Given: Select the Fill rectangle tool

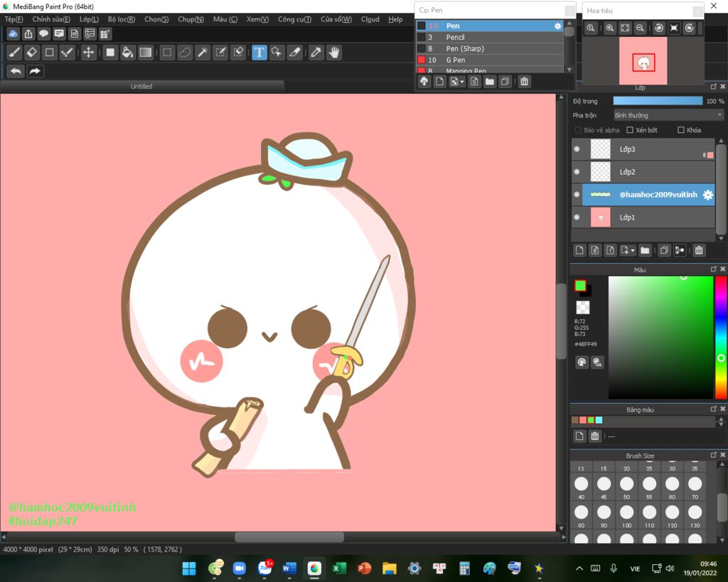Looking at the screenshot, I should (x=110, y=53).
